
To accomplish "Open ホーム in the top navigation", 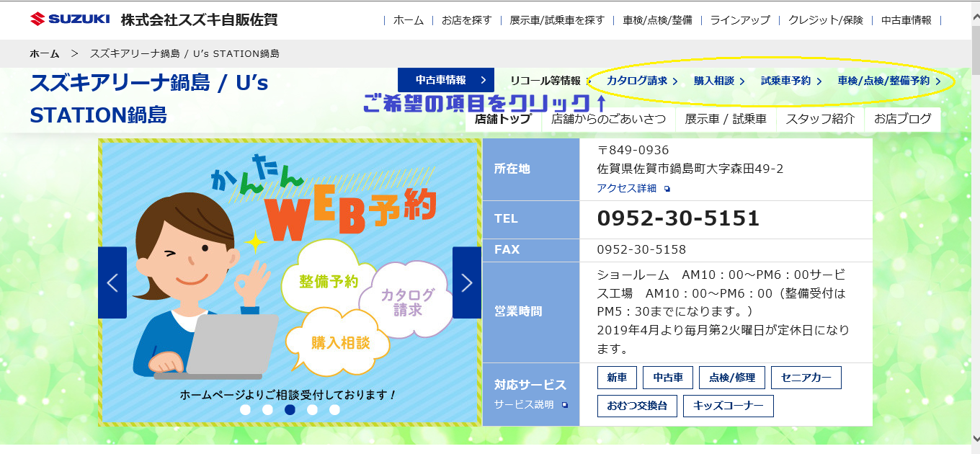I will click(x=409, y=20).
